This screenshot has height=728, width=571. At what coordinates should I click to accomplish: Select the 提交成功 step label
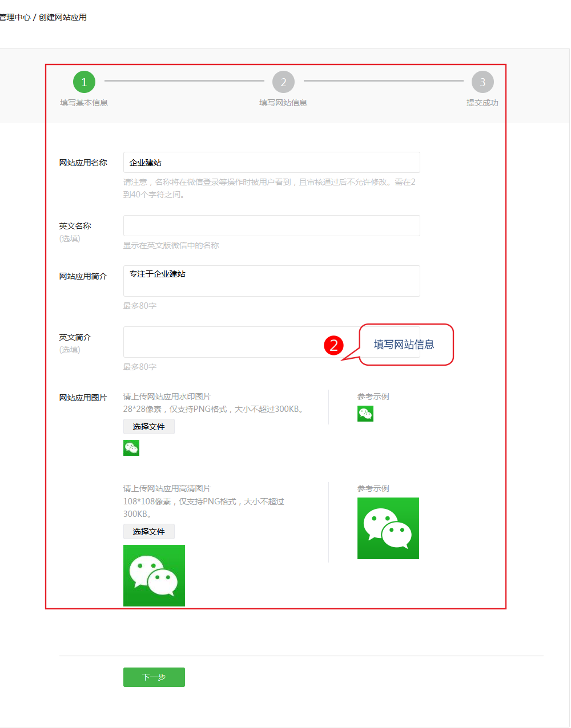coord(482,103)
